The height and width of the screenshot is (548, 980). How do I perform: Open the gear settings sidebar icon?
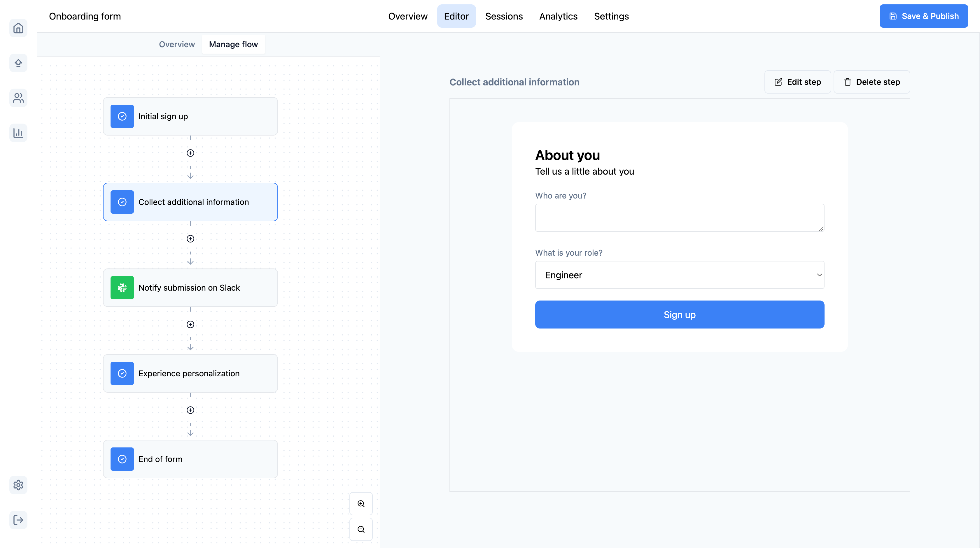point(18,485)
